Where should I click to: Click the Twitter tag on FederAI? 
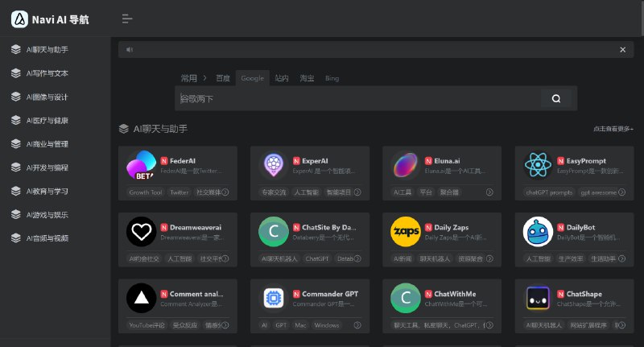click(x=179, y=192)
